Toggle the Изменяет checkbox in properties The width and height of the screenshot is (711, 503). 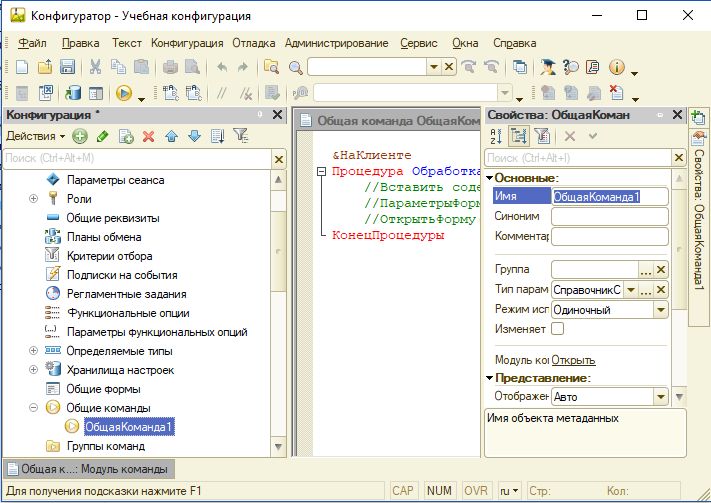click(x=558, y=329)
